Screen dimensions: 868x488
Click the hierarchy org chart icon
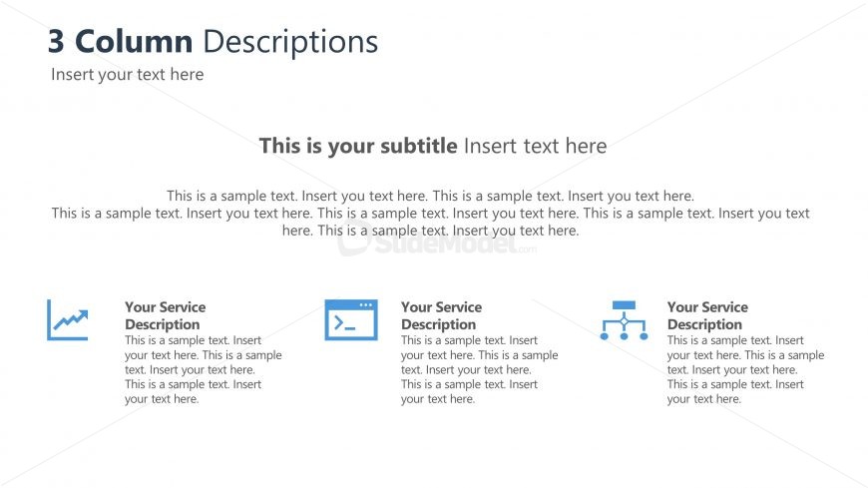(624, 320)
